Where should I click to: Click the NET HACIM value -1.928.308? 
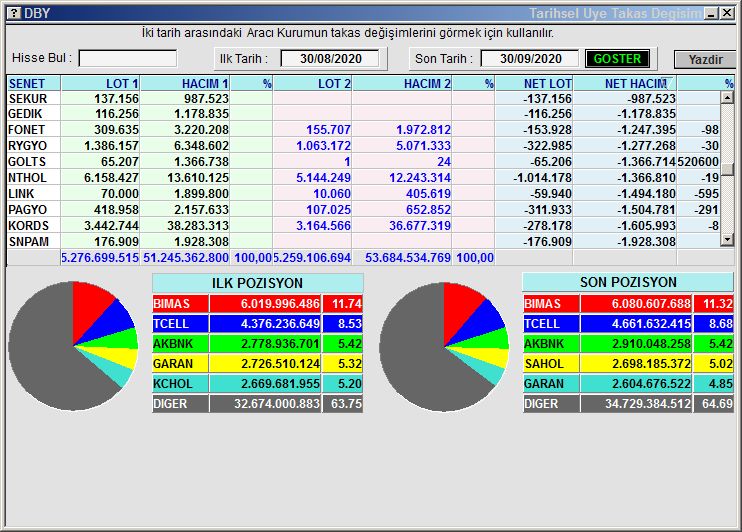coord(646,242)
